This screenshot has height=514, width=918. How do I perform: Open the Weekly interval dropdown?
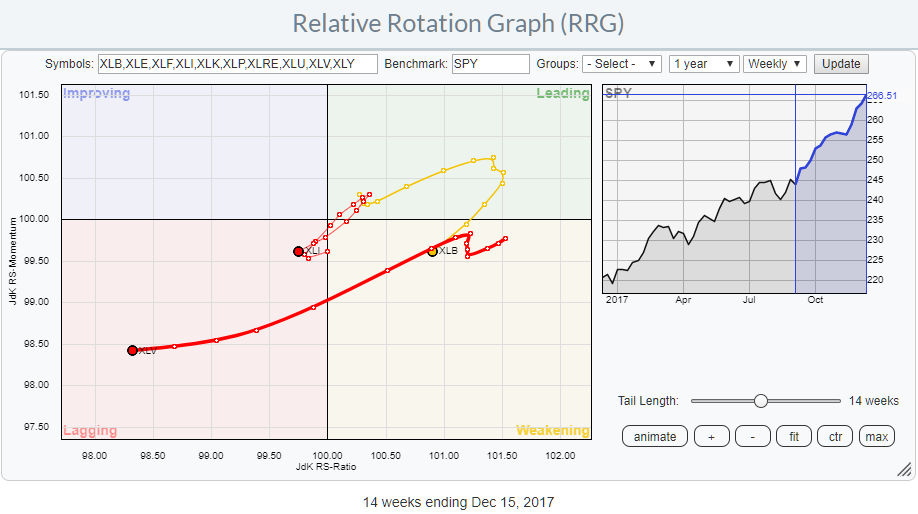(775, 64)
